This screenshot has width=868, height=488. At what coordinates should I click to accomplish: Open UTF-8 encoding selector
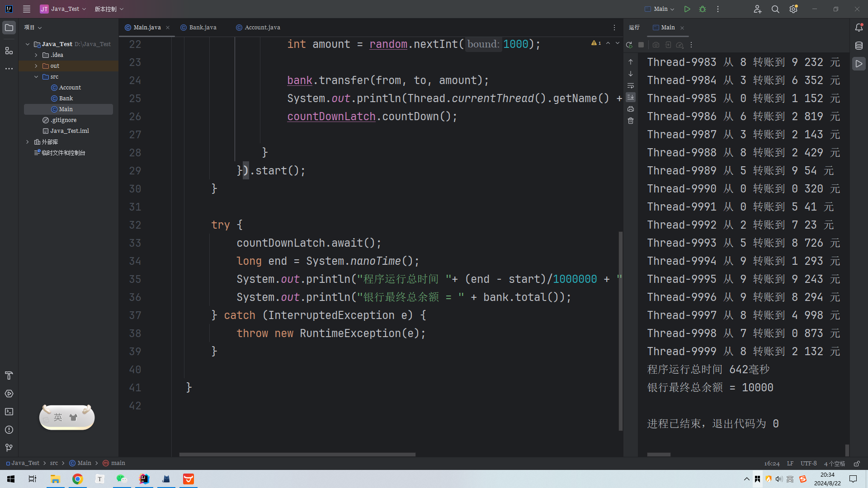point(809,464)
